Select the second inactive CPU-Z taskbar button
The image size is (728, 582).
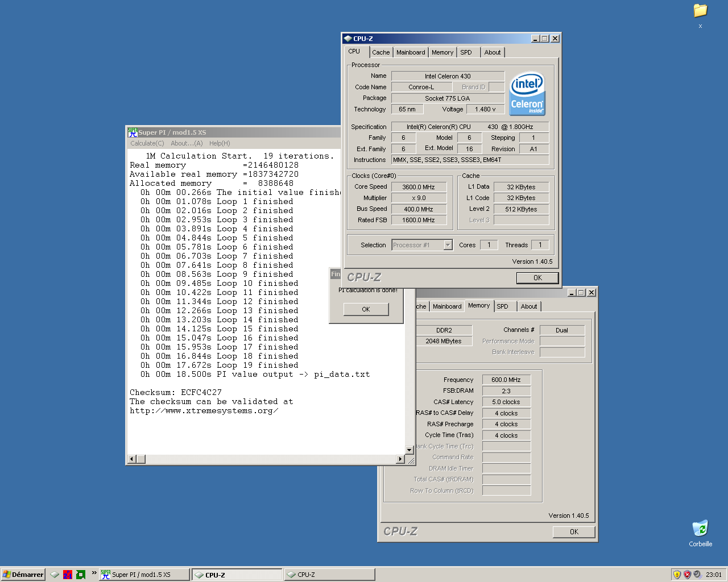pos(329,575)
